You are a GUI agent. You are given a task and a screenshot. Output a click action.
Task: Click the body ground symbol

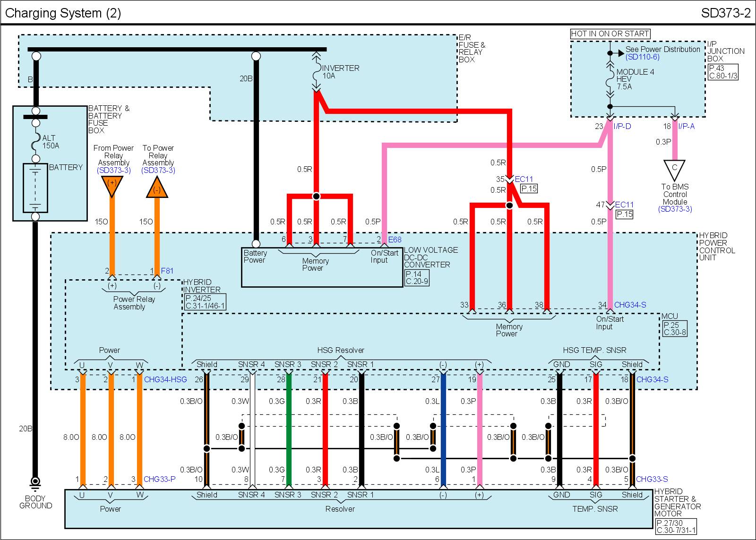pos(35,485)
